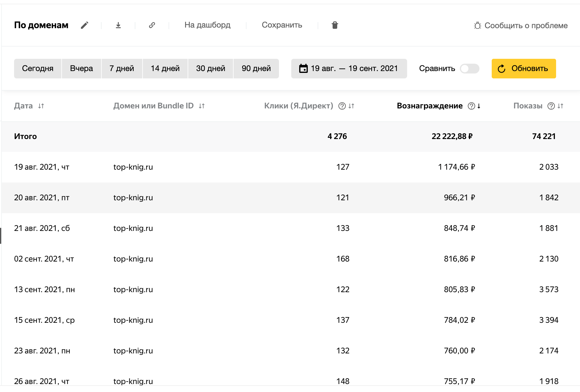580x392 pixels.
Task: Click the pencil edit report name icon
Action: [x=85, y=25]
